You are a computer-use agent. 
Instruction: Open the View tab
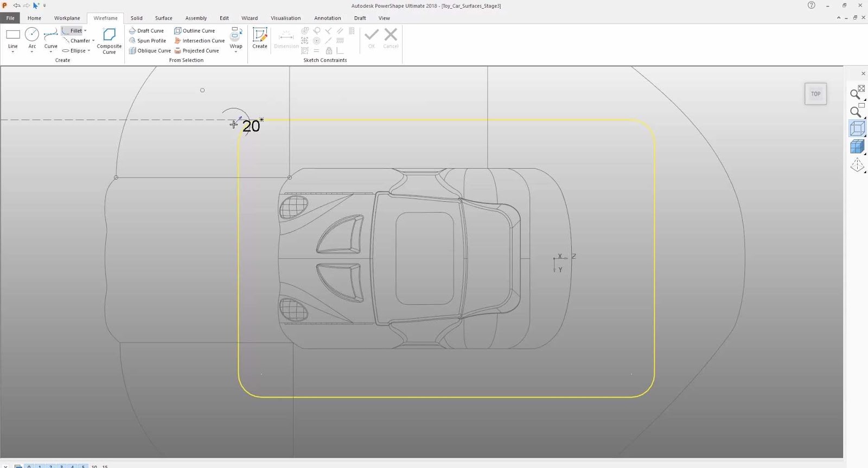click(x=384, y=18)
